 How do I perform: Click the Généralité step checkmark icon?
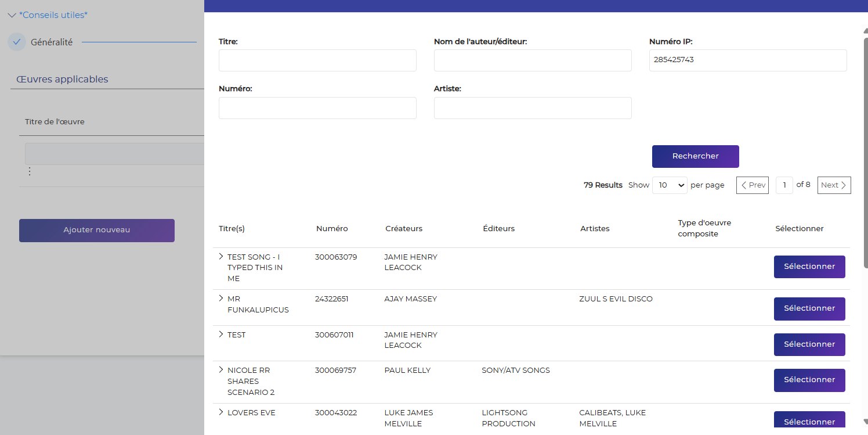click(17, 42)
